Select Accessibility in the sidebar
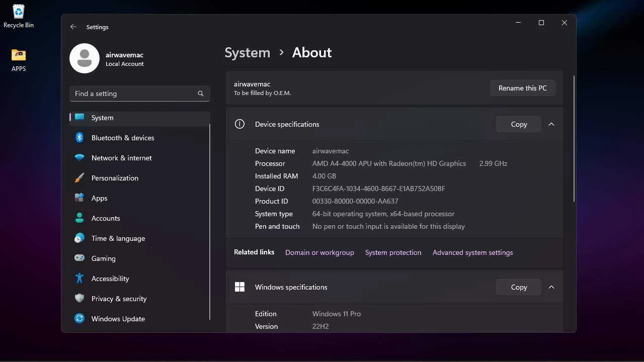The width and height of the screenshot is (644, 362). pyautogui.click(x=139, y=279)
